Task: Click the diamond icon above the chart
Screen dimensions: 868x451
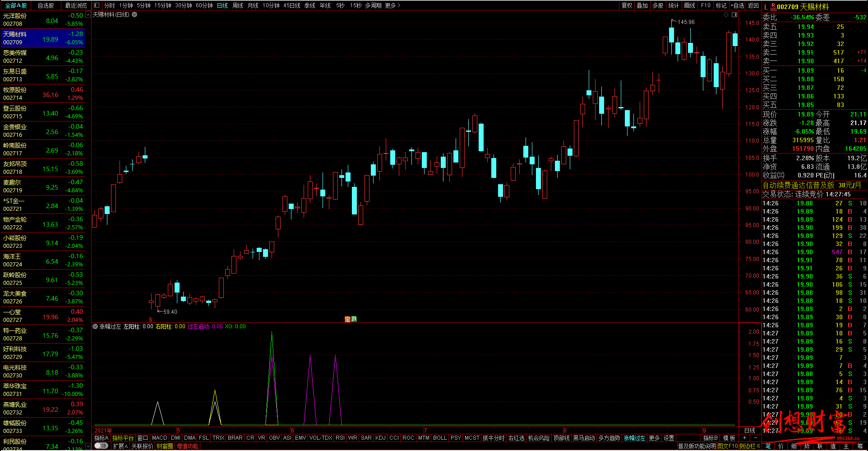Action: [726, 15]
